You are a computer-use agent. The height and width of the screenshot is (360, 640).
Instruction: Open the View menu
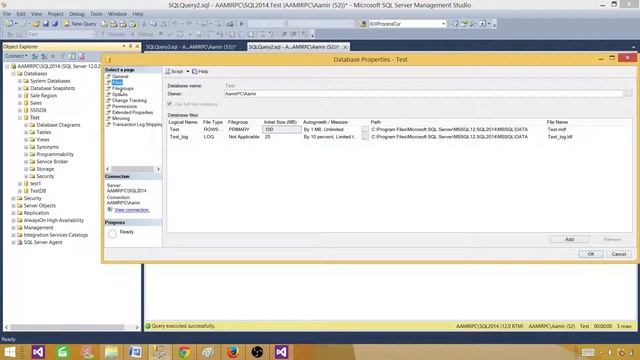[36, 14]
